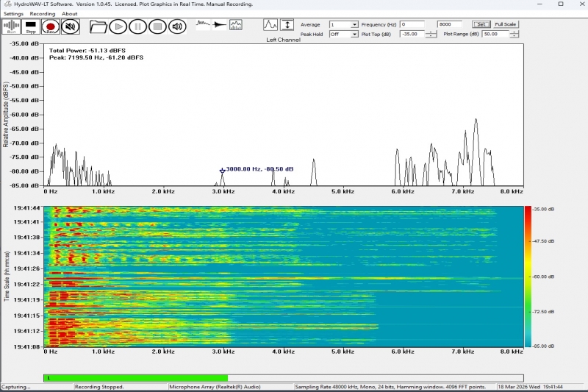Screen dimensions: 588x392
Task: Pause the file playback
Action: coord(137,26)
